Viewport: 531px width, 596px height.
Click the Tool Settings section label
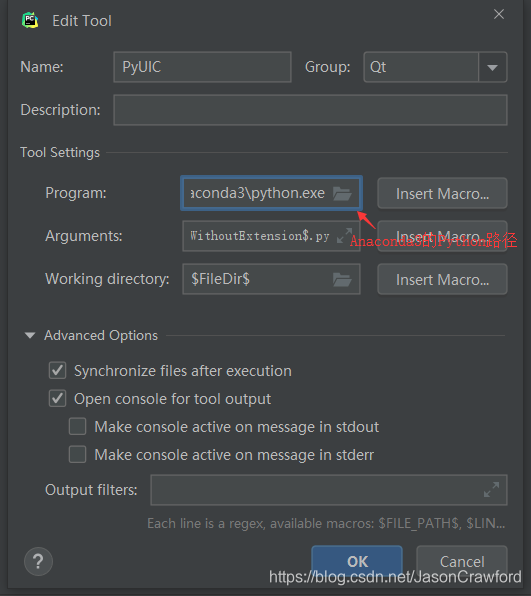point(60,153)
